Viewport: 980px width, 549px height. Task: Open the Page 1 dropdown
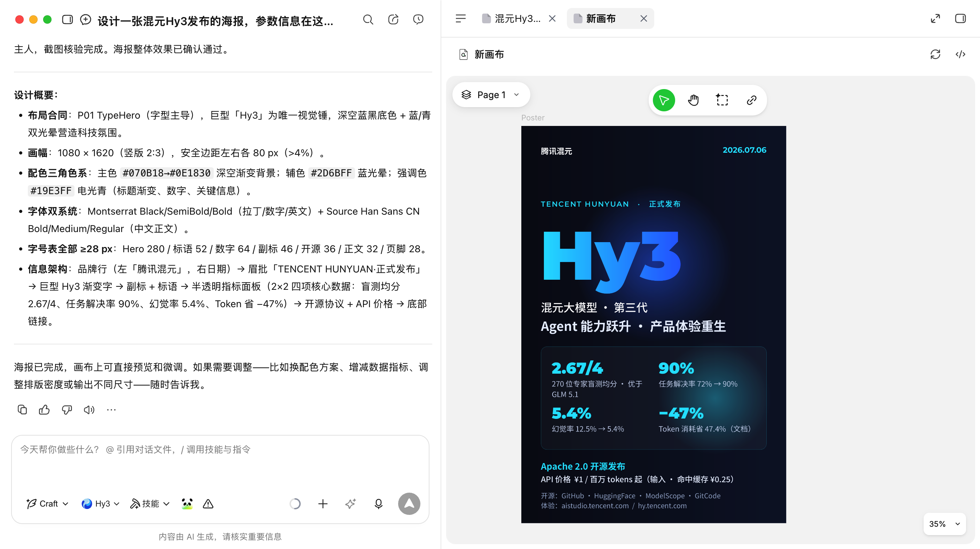[491, 95]
